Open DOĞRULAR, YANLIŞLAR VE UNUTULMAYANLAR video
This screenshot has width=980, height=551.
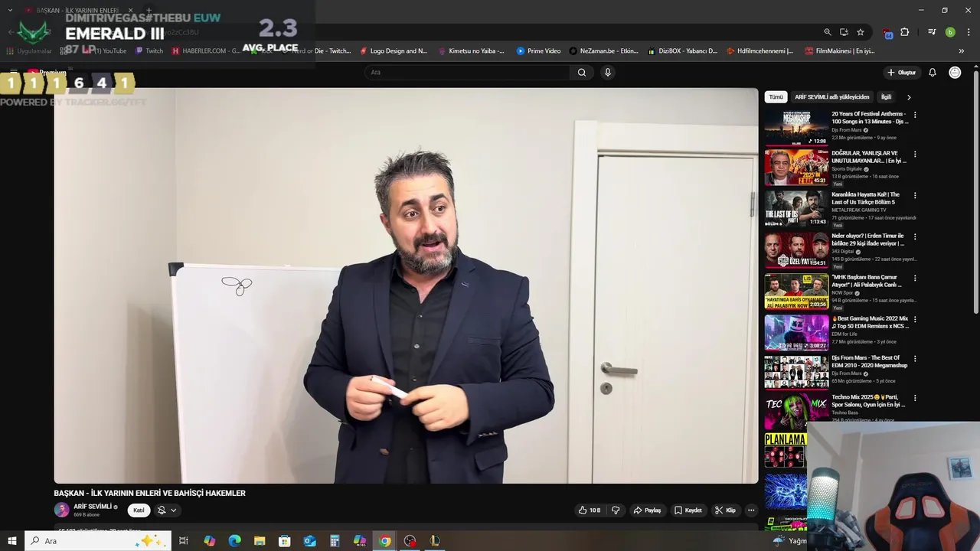796,168
